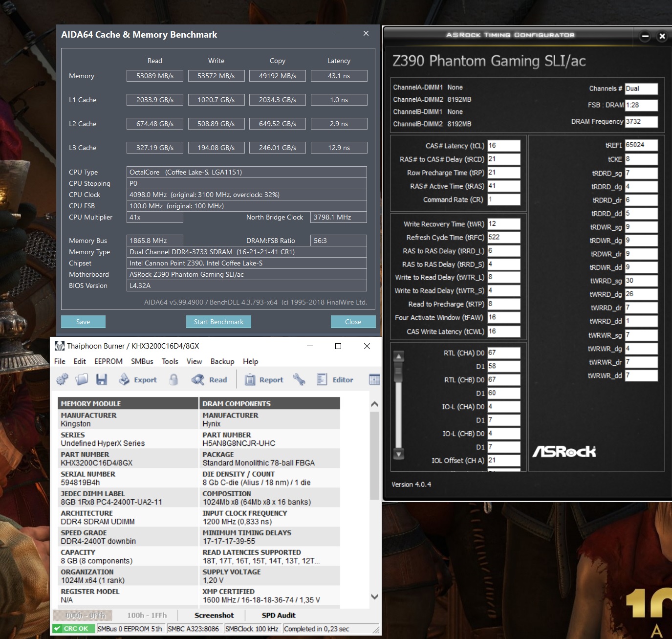Click the open-folder icon in Thaiphoon Burner toolbar
672x639 pixels.
(82, 379)
